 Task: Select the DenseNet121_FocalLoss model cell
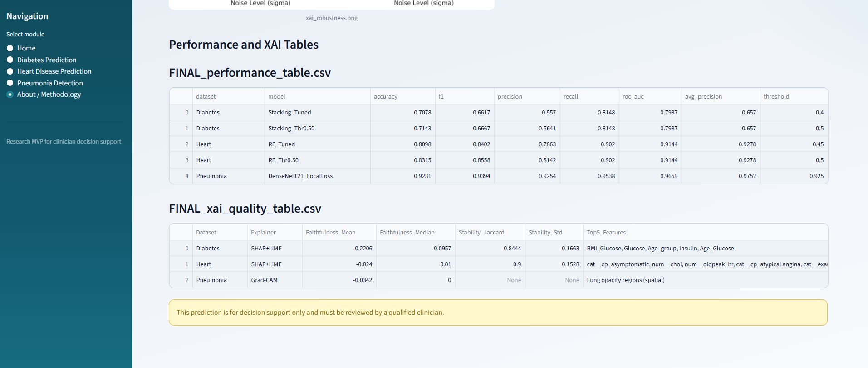pyautogui.click(x=317, y=176)
